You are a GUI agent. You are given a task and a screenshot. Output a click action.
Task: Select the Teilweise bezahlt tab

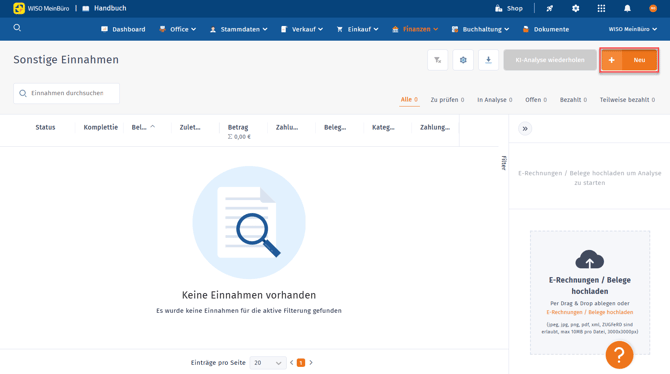tap(627, 100)
